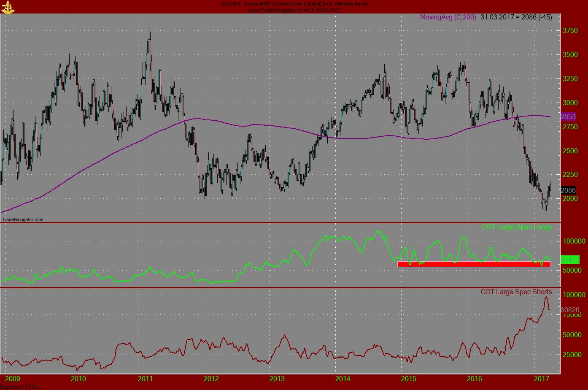Click the golden anchor Trade Navigator logo
The width and height of the screenshot is (588, 390).
pos(8,8)
